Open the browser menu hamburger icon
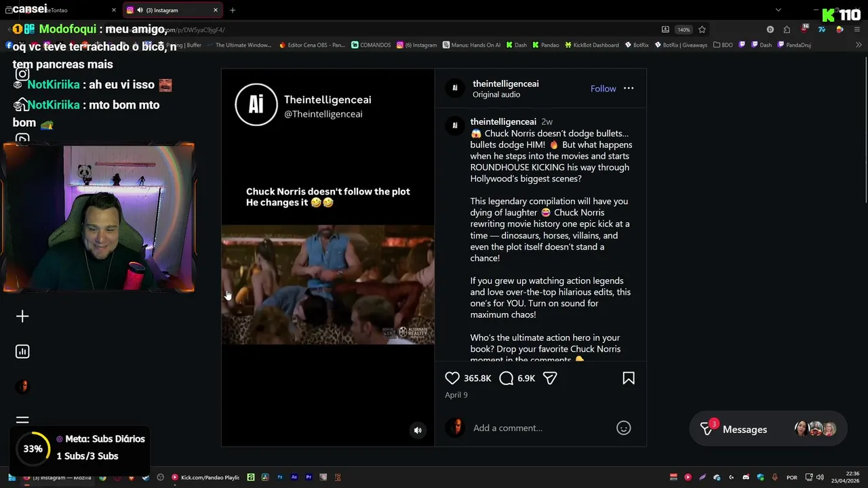This screenshot has width=868, height=488. point(858,30)
